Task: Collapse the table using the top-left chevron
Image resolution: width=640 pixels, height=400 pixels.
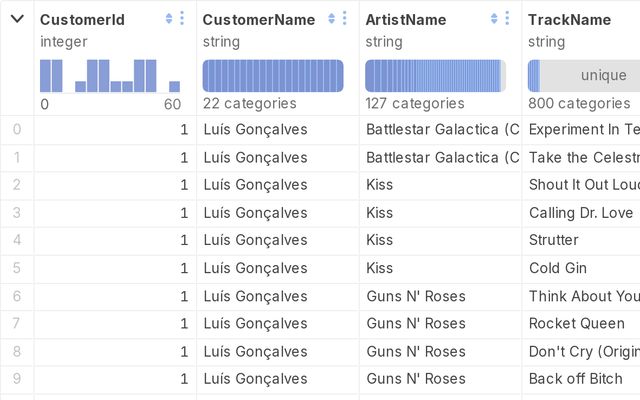Action: click(17, 19)
